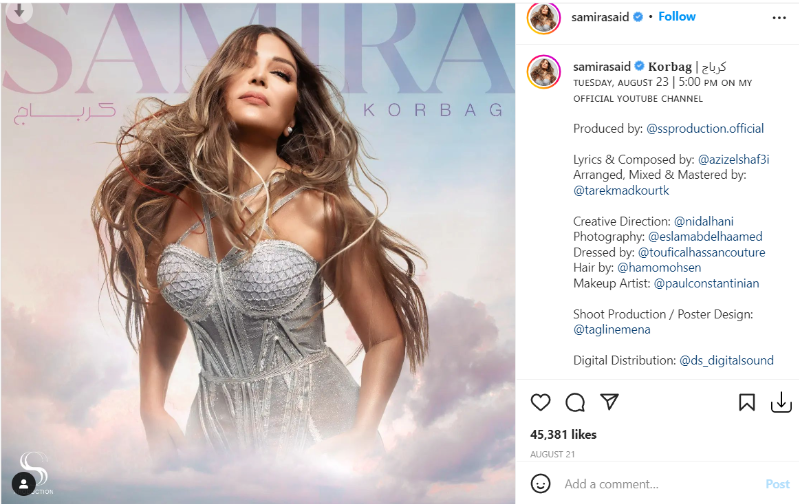Like the post with the heart icon
The width and height of the screenshot is (799, 504).
pyautogui.click(x=540, y=403)
